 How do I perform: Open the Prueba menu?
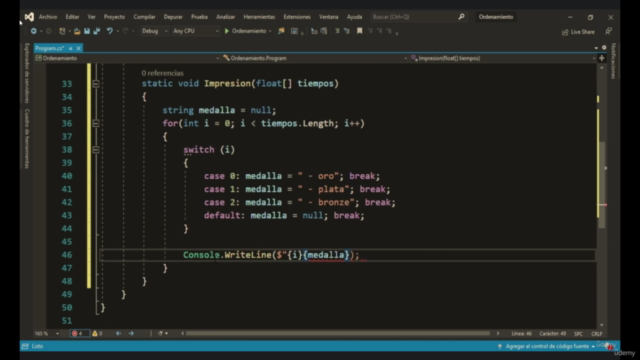coord(199,17)
